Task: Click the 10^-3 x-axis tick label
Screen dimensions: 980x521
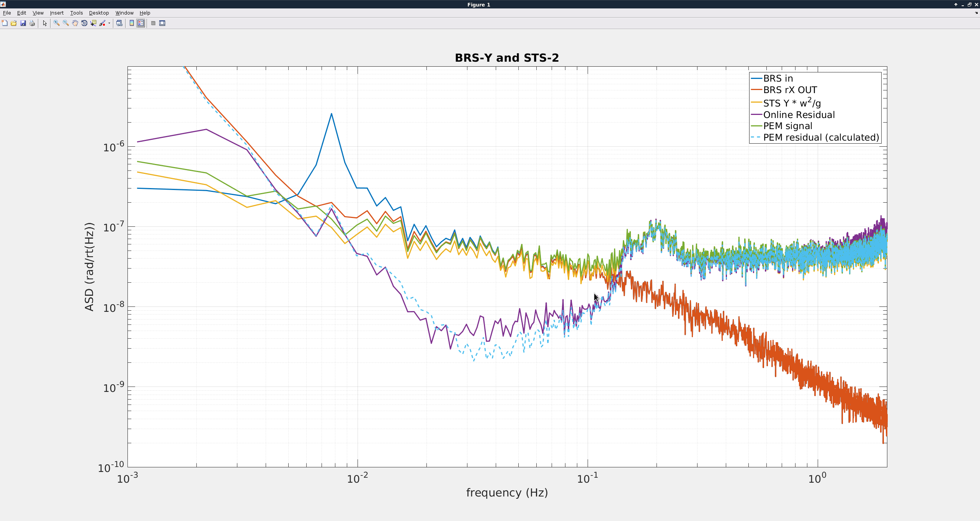Action: pyautogui.click(x=127, y=478)
